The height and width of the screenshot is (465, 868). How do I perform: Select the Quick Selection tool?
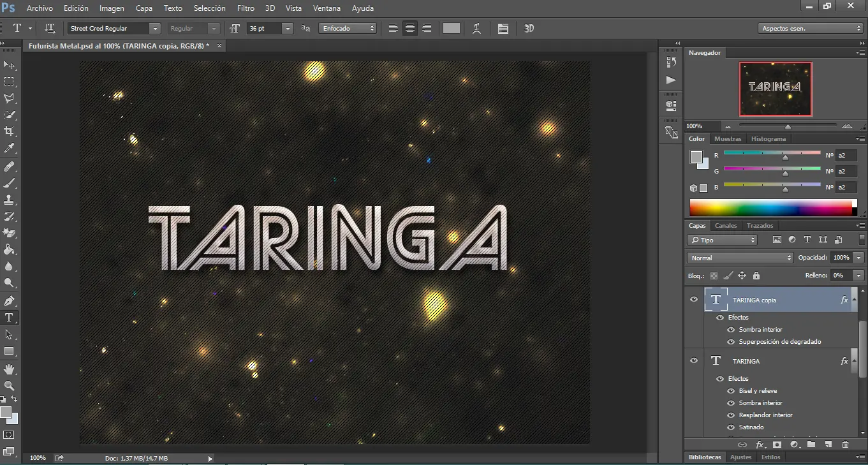[9, 115]
